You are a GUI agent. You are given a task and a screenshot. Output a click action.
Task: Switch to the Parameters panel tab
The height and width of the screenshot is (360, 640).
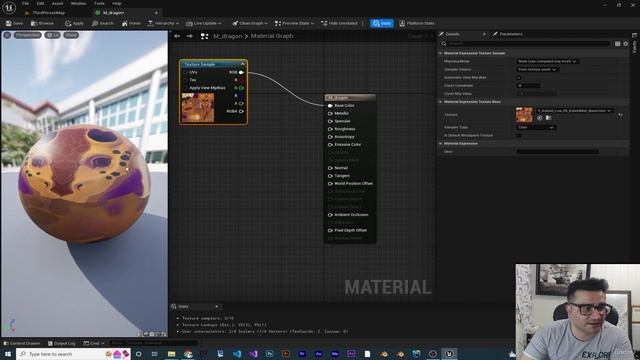(511, 34)
